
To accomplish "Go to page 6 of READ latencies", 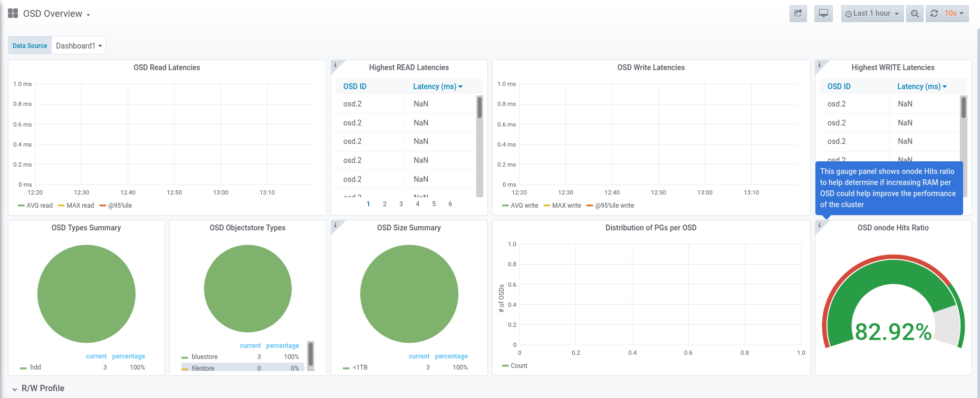I will 450,204.
